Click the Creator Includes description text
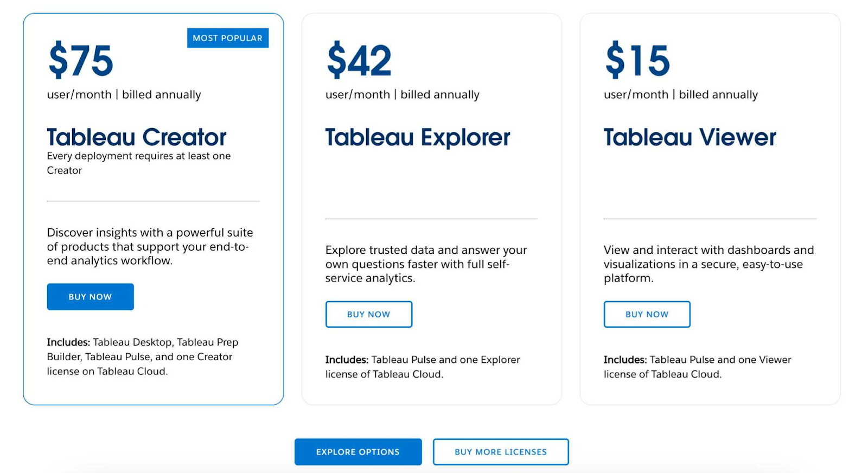This screenshot has height=473, width=868. [x=143, y=356]
